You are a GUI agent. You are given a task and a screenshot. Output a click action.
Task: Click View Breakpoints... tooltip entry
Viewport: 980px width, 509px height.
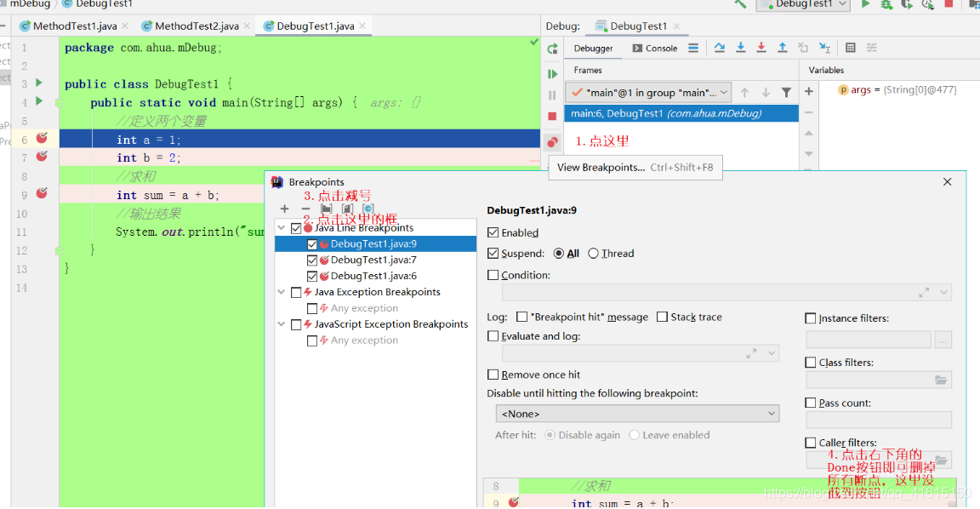[x=635, y=168]
